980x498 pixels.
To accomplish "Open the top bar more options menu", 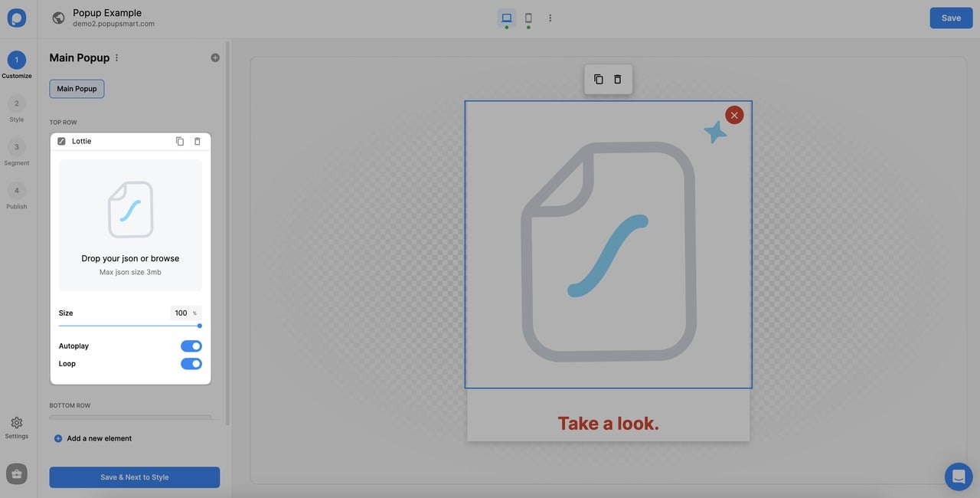I will click(550, 18).
